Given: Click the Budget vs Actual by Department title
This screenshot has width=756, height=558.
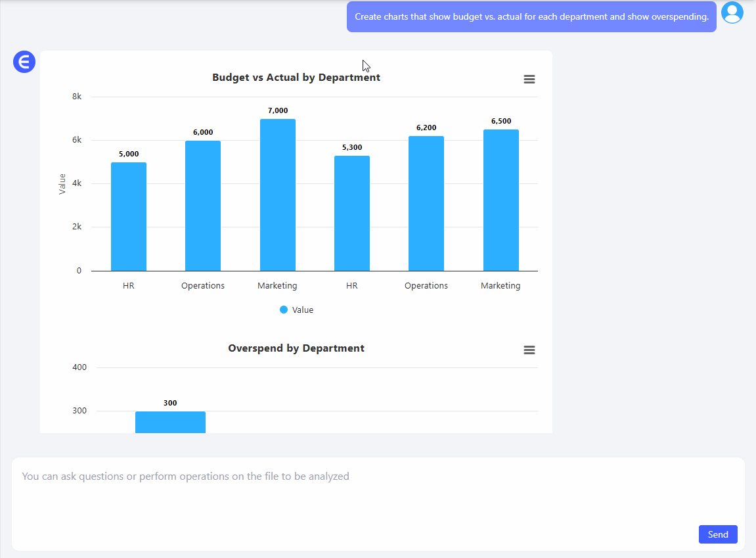Looking at the screenshot, I should (x=296, y=78).
